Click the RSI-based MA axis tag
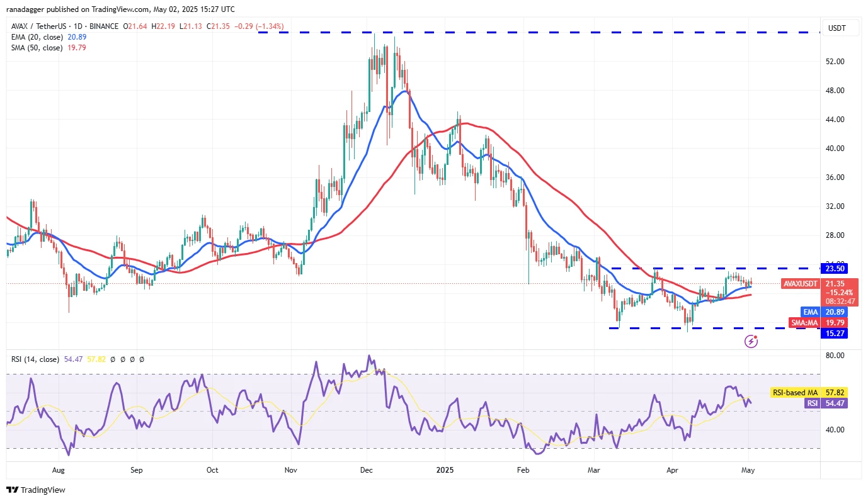This screenshot has height=501, width=868. point(796,392)
